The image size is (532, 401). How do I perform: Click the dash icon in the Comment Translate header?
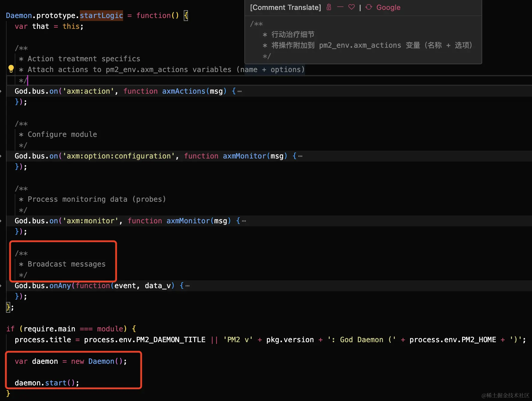pos(340,7)
